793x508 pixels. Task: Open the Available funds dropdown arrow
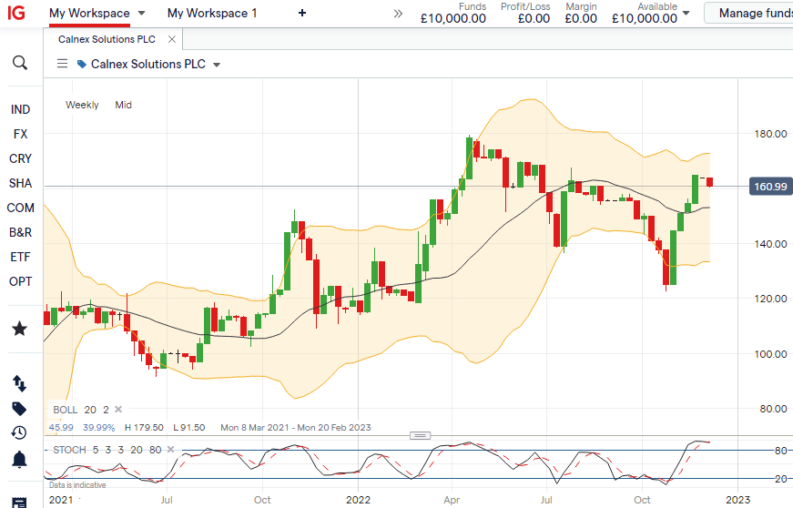pyautogui.click(x=686, y=13)
